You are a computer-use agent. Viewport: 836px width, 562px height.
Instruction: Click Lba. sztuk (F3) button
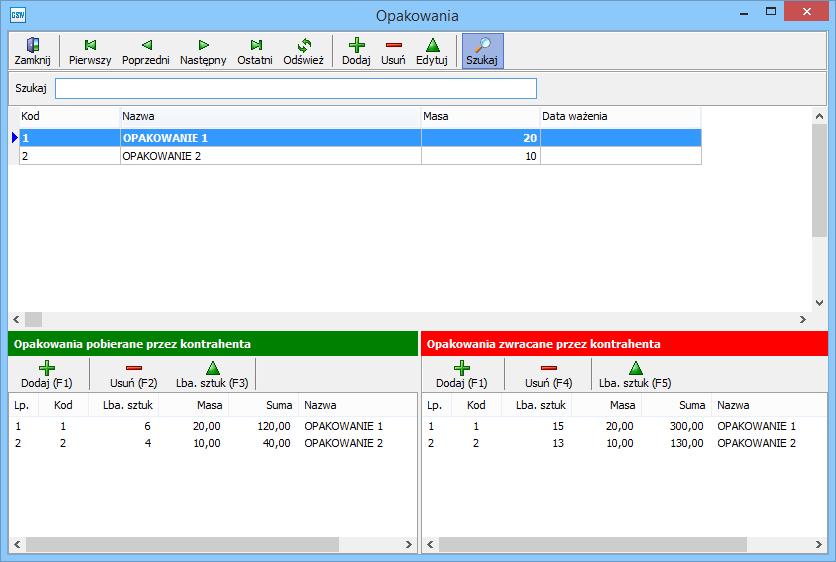(x=212, y=374)
